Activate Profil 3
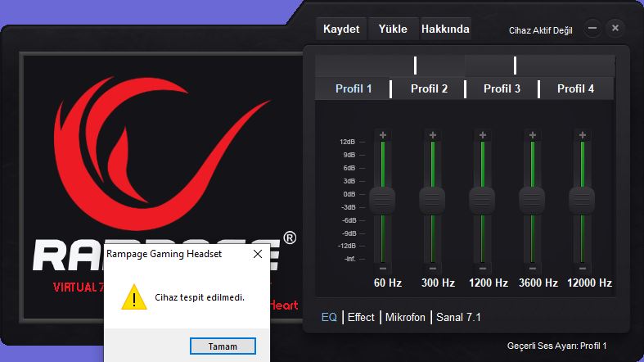Image resolution: width=644 pixels, height=362 pixels. tap(502, 88)
